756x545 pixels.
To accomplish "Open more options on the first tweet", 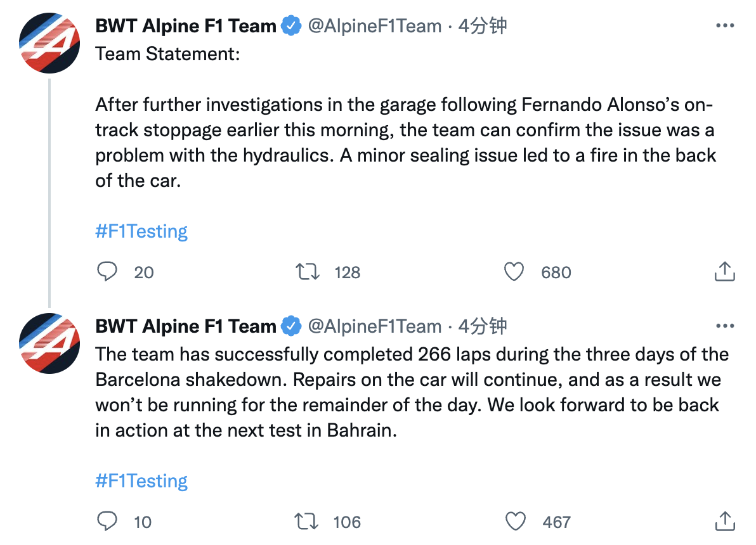I will click(x=724, y=26).
